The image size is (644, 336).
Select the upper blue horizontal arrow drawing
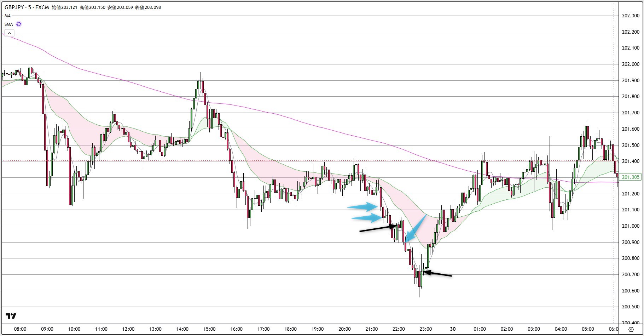click(362, 206)
